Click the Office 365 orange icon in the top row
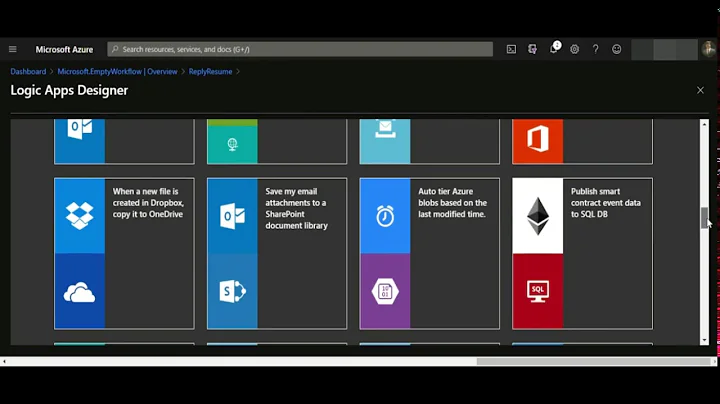This screenshot has width=720, height=404. pos(538,140)
